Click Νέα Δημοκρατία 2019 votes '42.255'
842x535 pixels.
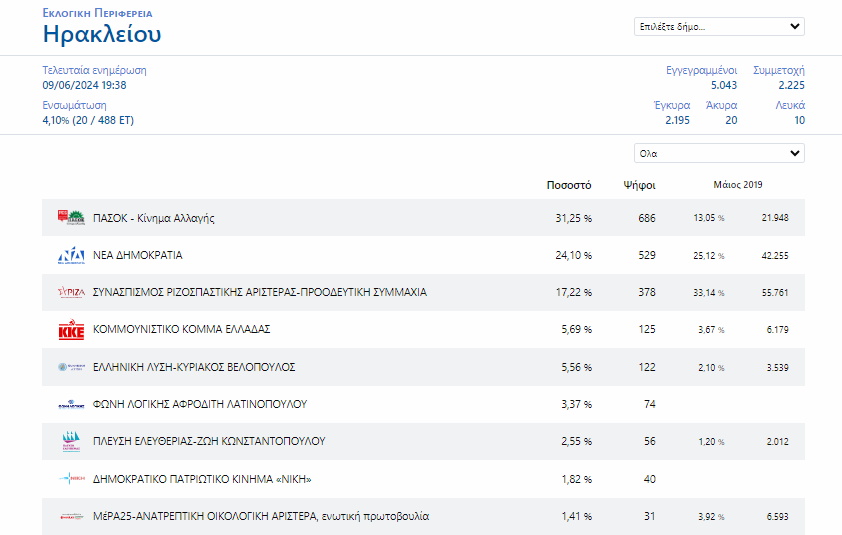775,256
